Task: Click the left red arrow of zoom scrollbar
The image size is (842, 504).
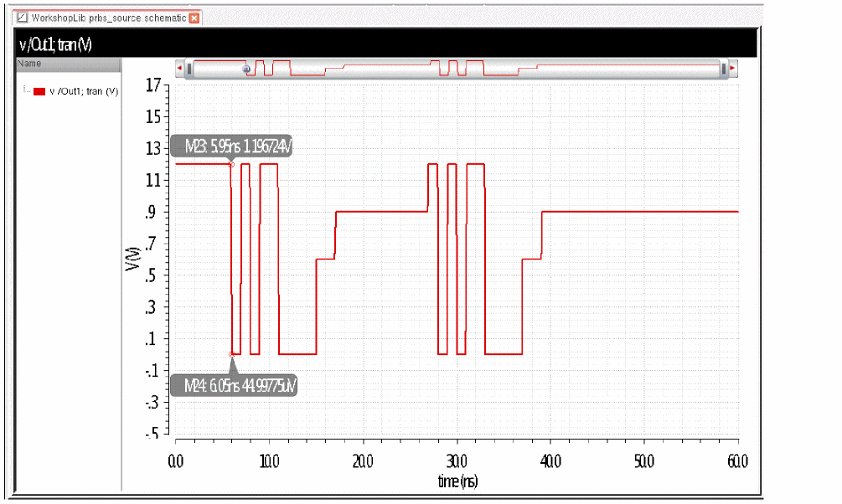Action: (179, 68)
